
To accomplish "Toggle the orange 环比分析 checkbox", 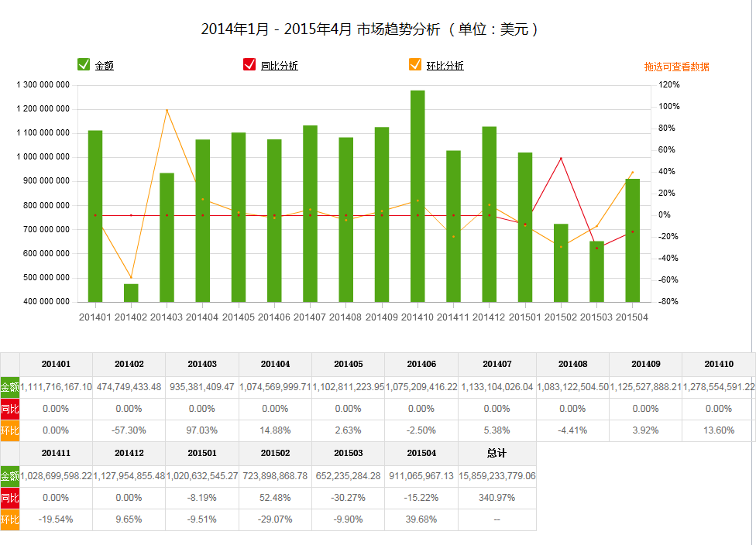I will (415, 65).
